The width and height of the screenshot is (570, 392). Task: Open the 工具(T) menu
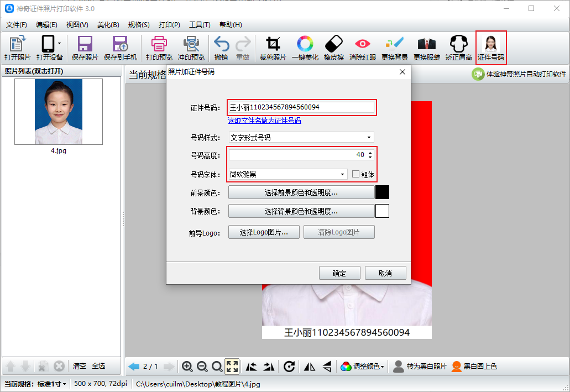pos(200,25)
